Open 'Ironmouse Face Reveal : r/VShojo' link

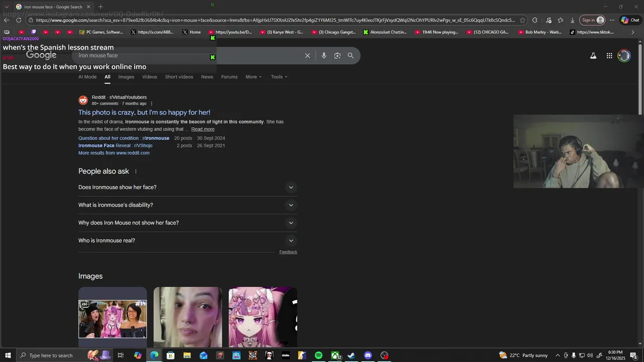coord(115,146)
